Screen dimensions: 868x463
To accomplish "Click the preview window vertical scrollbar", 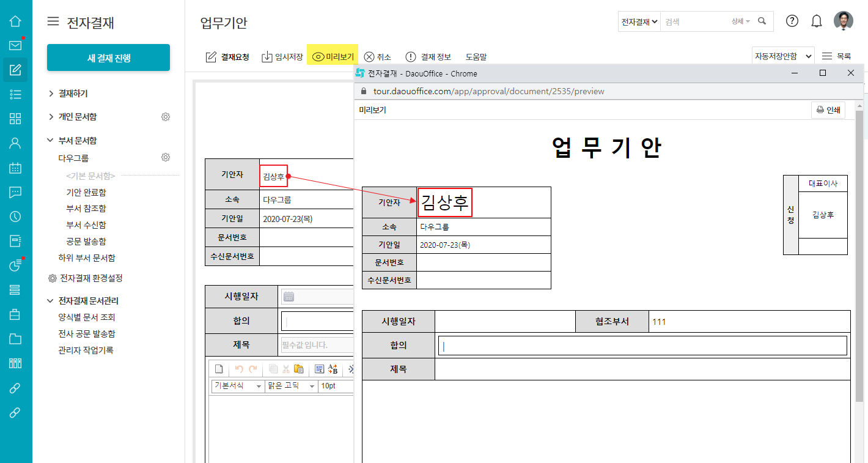I will click(x=859, y=257).
